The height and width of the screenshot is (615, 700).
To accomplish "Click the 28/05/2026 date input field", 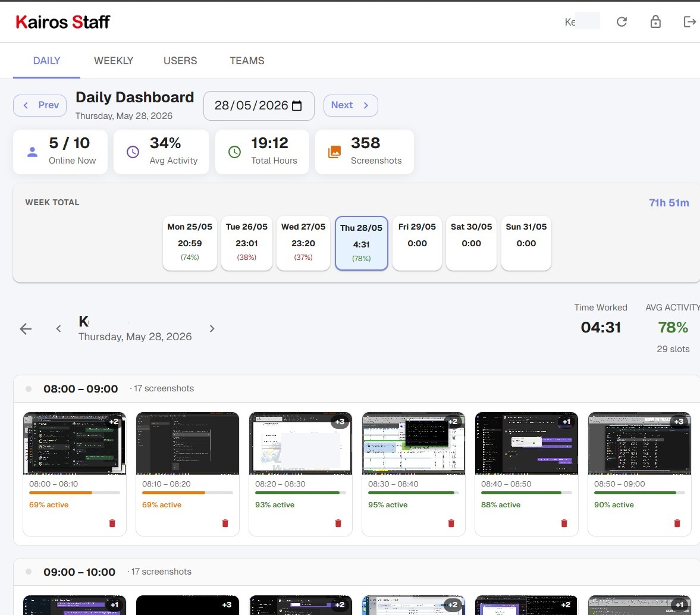I will (x=259, y=106).
